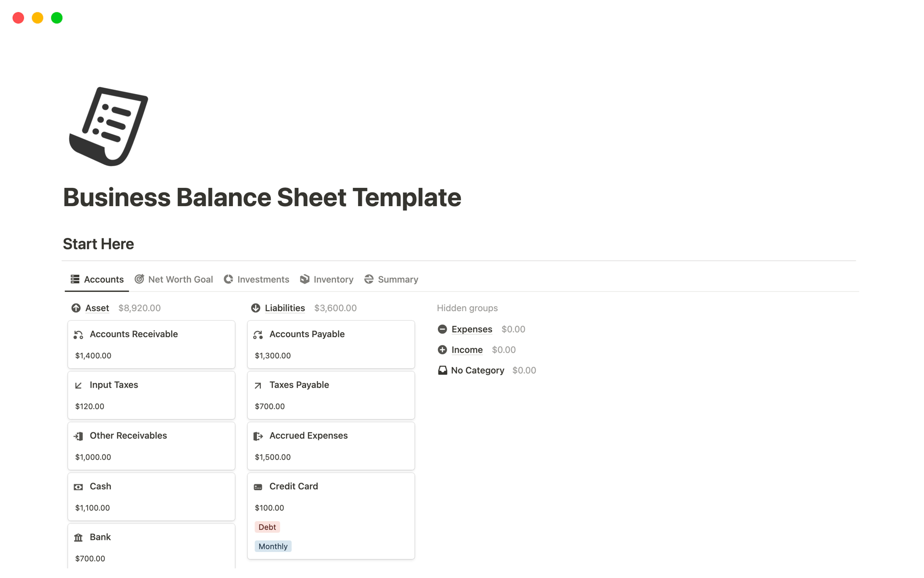Click the Other Receivables transfer icon
Viewport: 924px width, 578px height.
pos(79,435)
